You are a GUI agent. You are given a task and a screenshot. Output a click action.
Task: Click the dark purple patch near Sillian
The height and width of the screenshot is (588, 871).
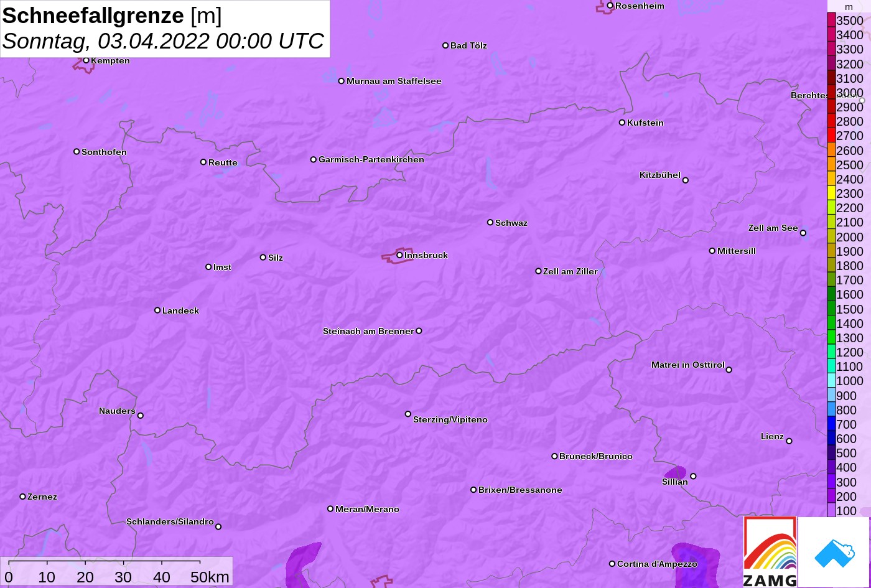pyautogui.click(x=676, y=472)
